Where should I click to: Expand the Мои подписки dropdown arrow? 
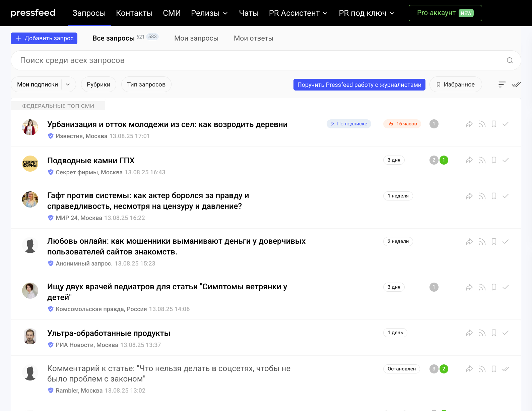(68, 84)
